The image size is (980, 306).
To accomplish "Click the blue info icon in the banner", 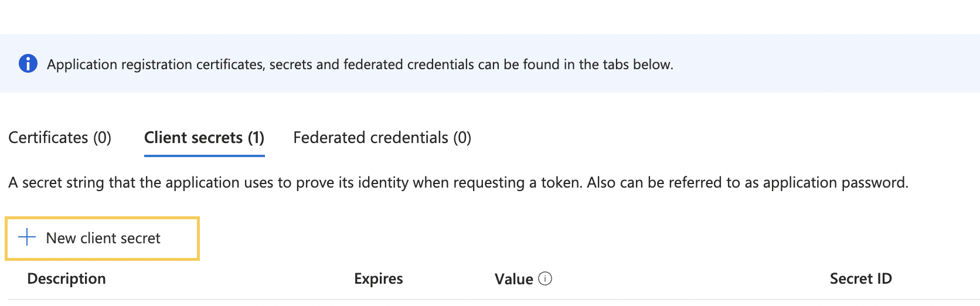I will coord(28,63).
